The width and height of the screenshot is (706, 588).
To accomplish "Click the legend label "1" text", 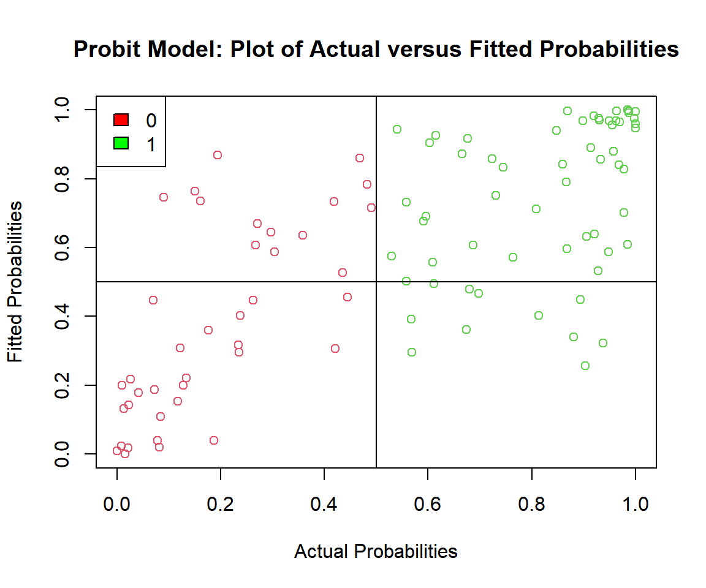I will [x=151, y=143].
